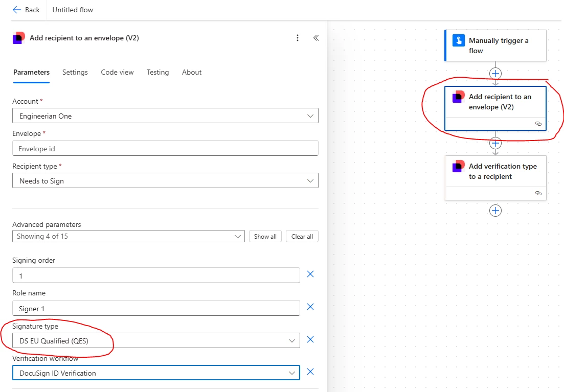The width and height of the screenshot is (564, 392).
Task: Open Recipient type dropdown showing Needs to Sign
Action: tap(166, 180)
